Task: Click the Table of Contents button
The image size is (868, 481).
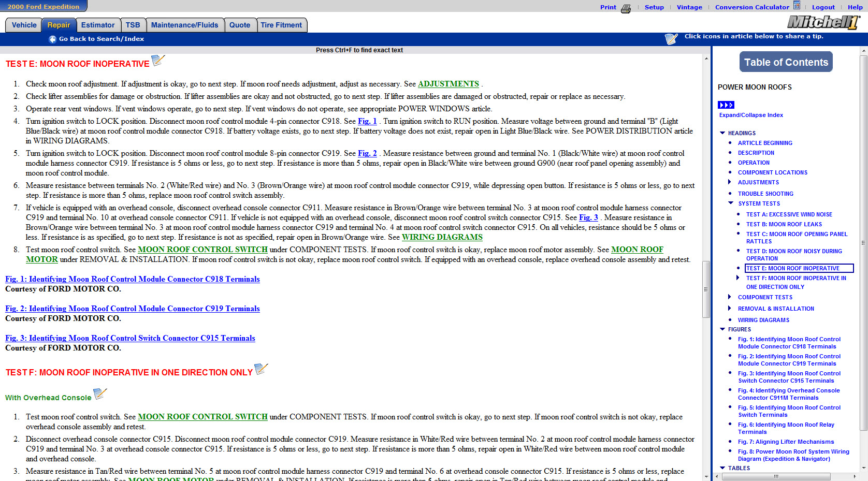Action: (786, 62)
